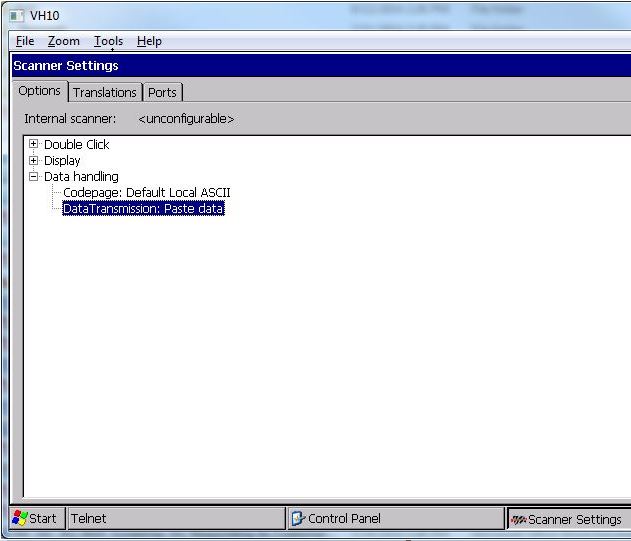Click the Start button in taskbar

tap(34, 518)
